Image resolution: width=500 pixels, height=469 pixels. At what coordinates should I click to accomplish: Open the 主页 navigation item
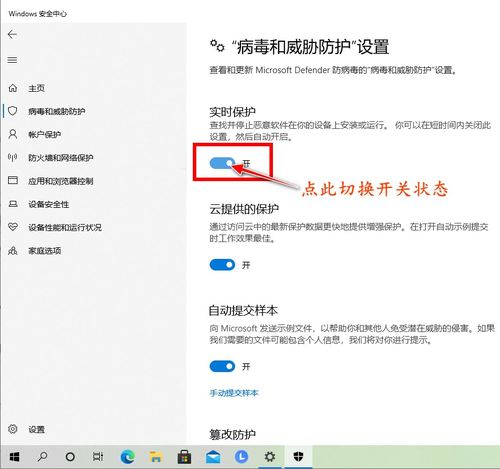coord(36,88)
